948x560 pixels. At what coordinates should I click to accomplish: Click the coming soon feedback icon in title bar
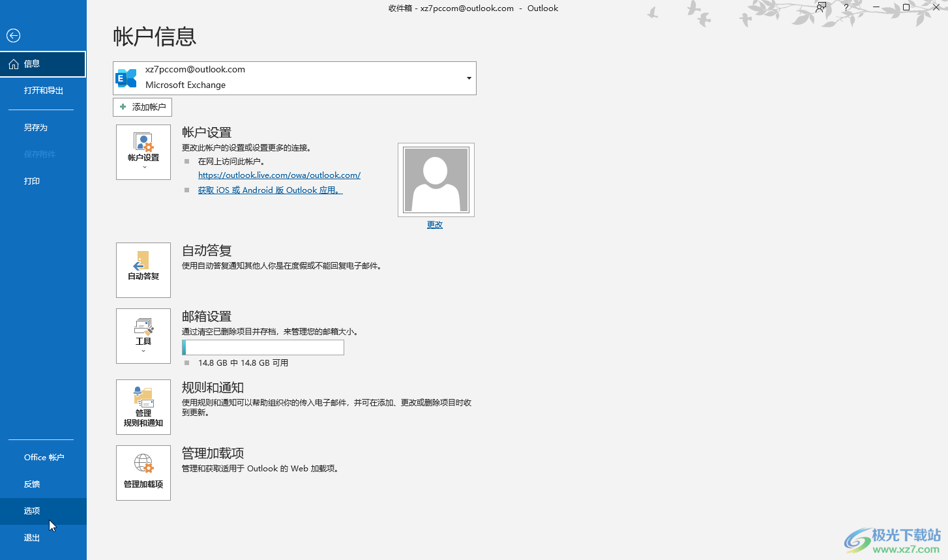[821, 8]
